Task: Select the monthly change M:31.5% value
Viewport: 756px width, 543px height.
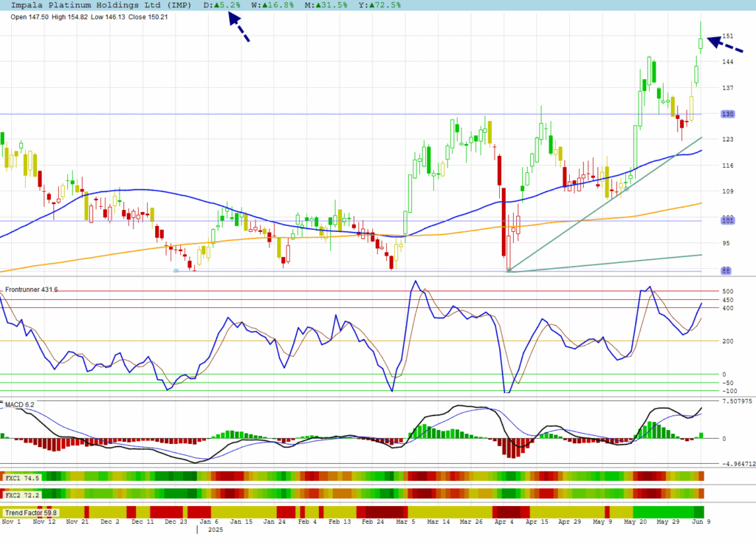Action: click(x=326, y=5)
